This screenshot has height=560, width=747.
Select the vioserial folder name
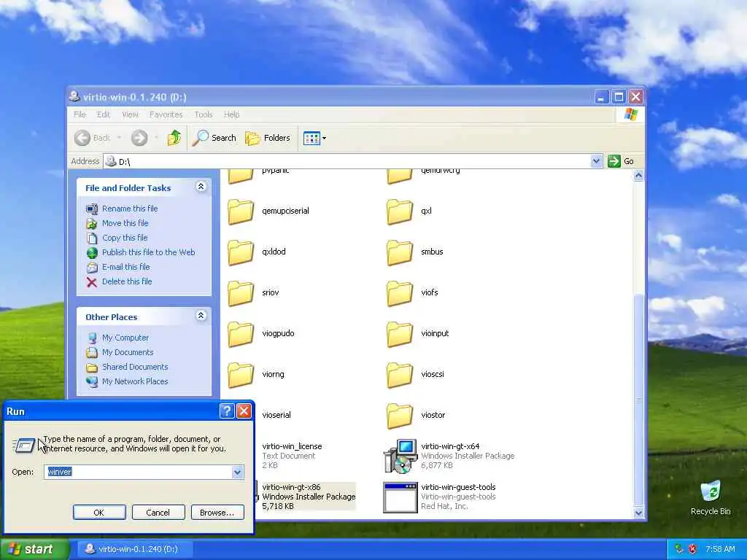point(276,415)
